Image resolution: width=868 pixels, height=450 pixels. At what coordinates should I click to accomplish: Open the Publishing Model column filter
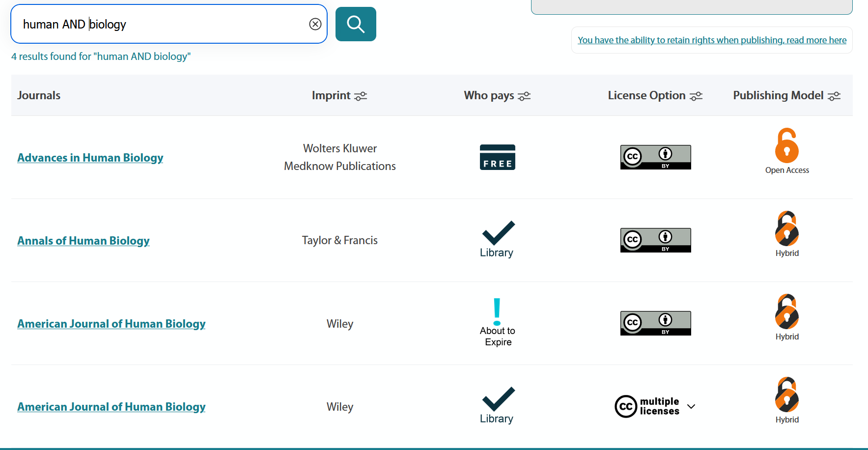(x=834, y=96)
